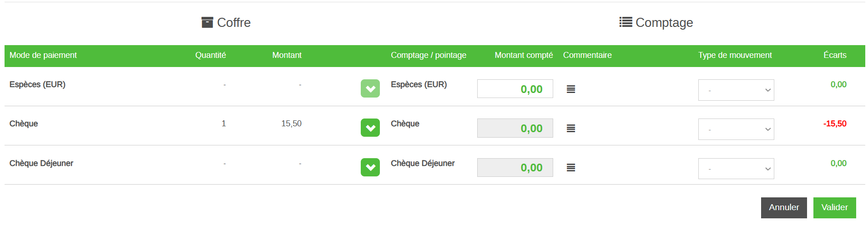
Task: Click the Coffre box icon
Action: click(207, 22)
